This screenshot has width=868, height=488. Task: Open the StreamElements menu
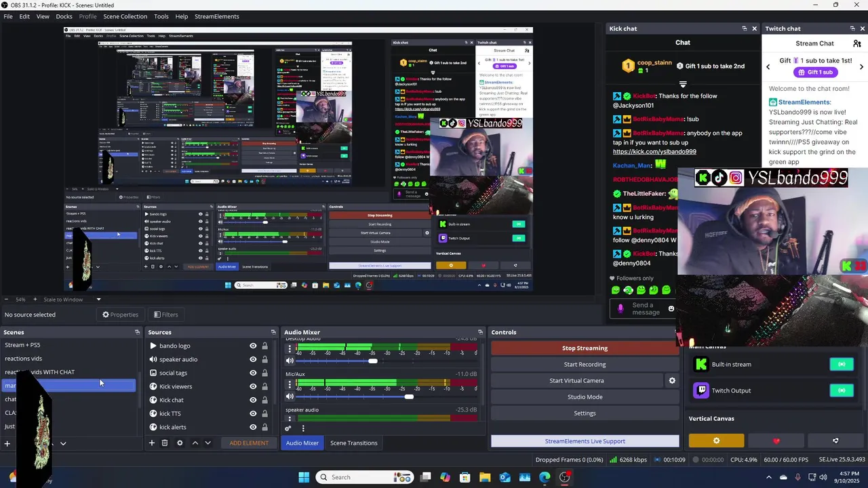pos(217,16)
